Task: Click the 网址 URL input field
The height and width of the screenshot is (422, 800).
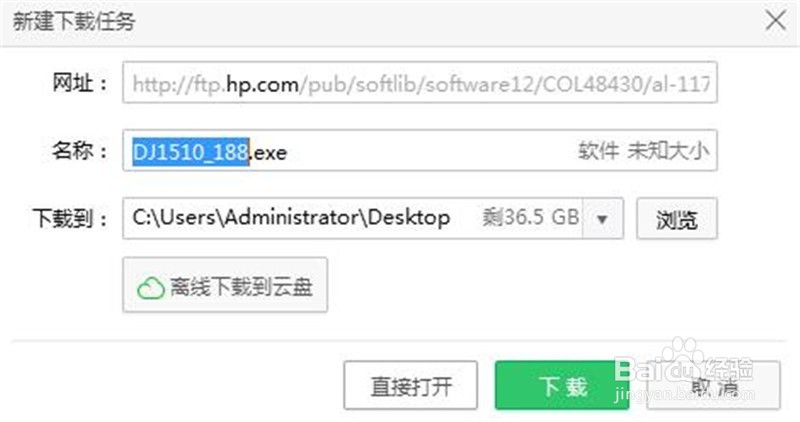Action: pyautogui.click(x=420, y=83)
